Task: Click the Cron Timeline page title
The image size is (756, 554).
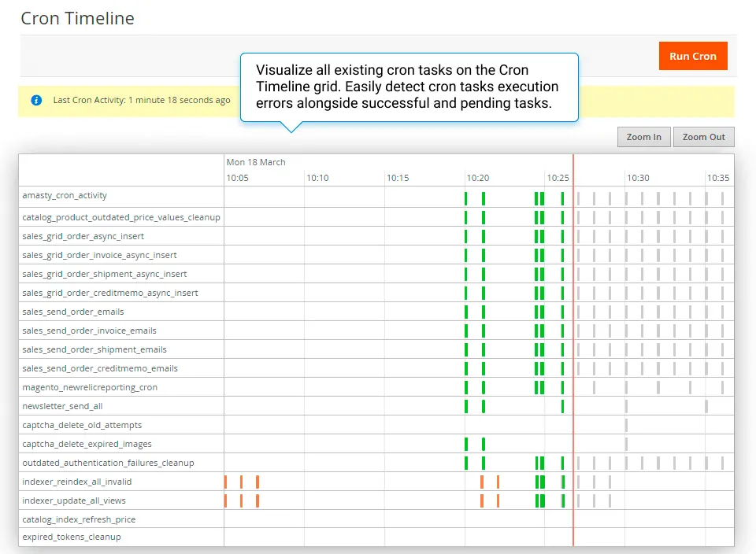Action: coord(77,18)
